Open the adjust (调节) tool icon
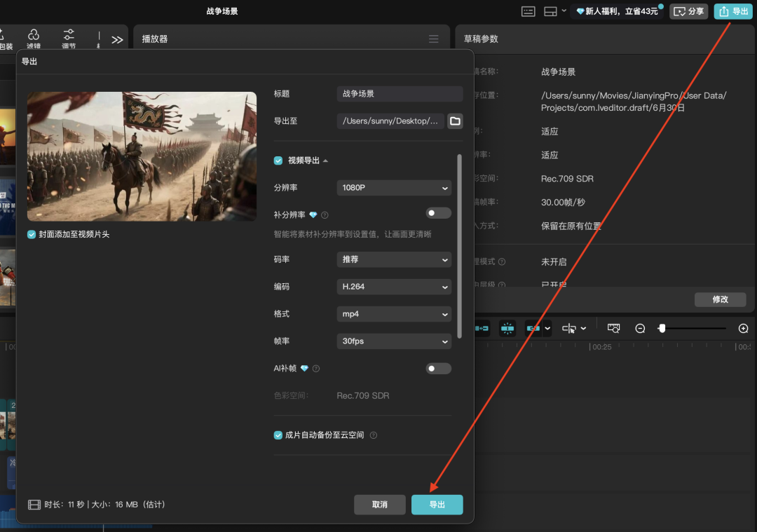The image size is (757, 532). pos(69,39)
